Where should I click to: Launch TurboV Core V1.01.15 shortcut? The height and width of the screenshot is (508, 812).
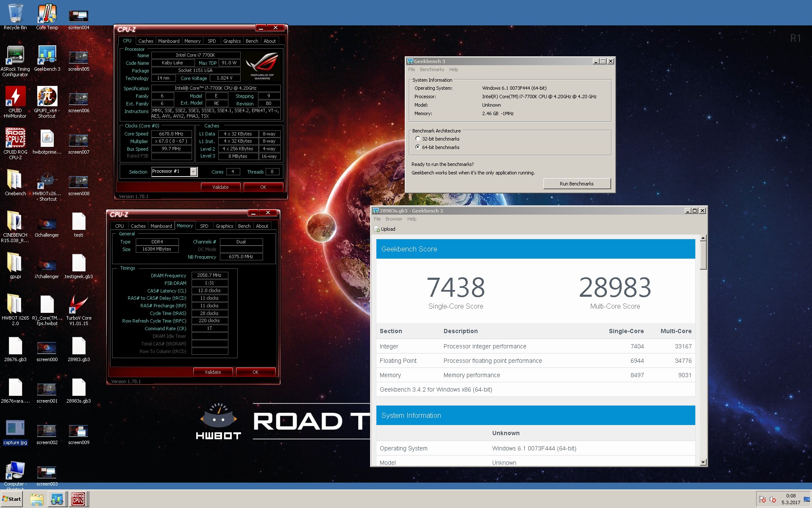79,309
